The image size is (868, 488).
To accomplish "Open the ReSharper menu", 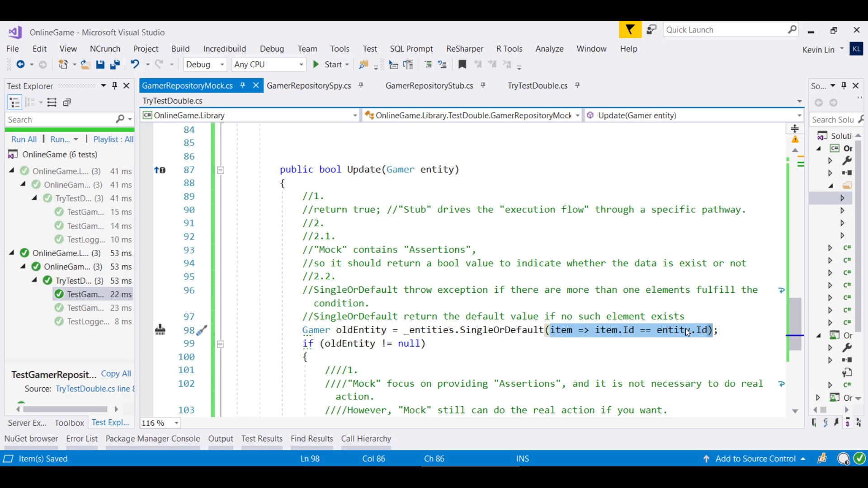I will coord(464,49).
